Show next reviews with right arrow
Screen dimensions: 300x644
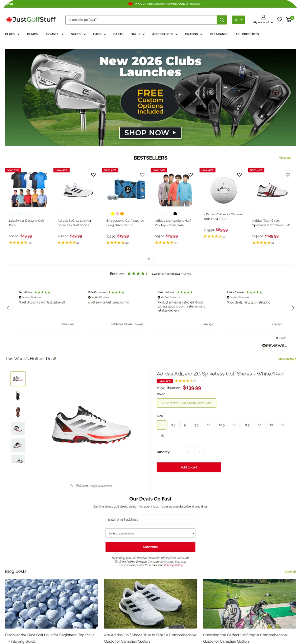pos(293,308)
